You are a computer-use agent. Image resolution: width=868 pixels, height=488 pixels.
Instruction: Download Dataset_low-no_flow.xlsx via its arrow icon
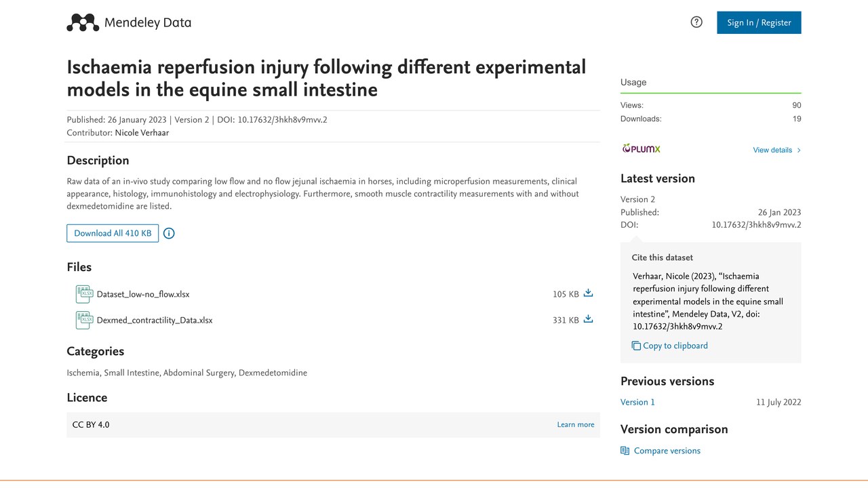coord(588,293)
